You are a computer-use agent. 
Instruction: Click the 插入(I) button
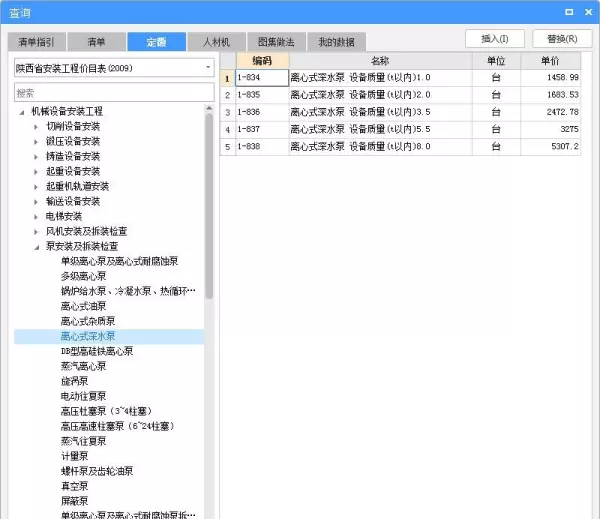coord(495,39)
